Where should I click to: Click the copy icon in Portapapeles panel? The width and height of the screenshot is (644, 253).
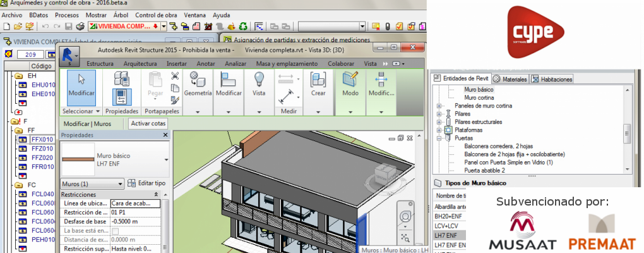tap(175, 88)
